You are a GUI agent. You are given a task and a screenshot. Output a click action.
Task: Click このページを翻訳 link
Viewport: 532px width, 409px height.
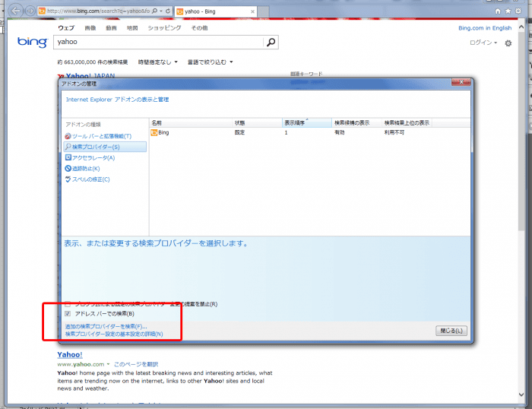click(136, 364)
